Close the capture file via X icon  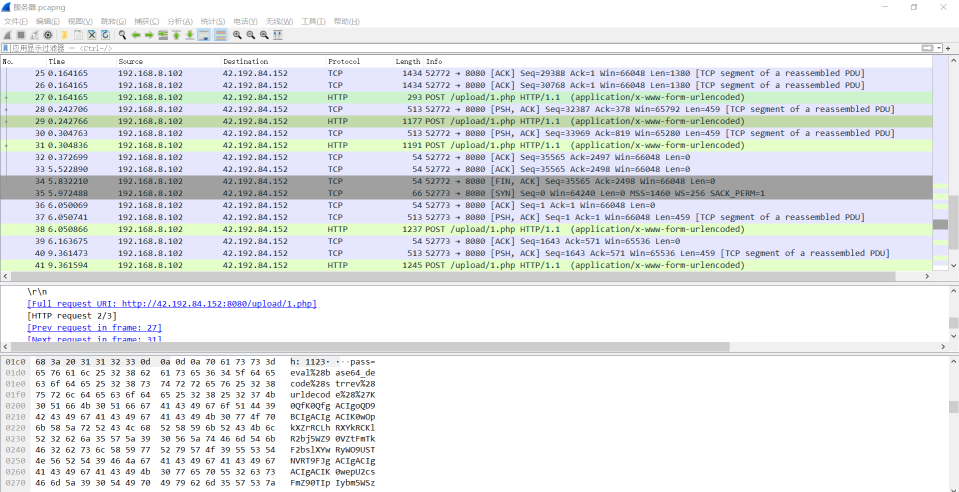[x=92, y=35]
